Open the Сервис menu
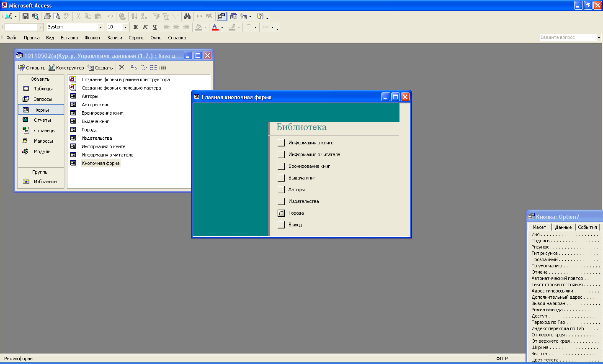 point(136,38)
